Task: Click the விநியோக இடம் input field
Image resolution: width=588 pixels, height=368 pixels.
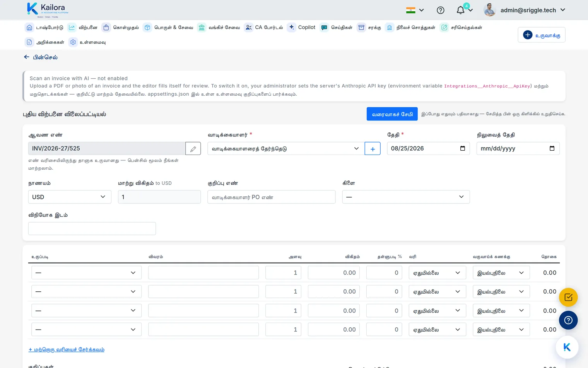Action: point(92,229)
